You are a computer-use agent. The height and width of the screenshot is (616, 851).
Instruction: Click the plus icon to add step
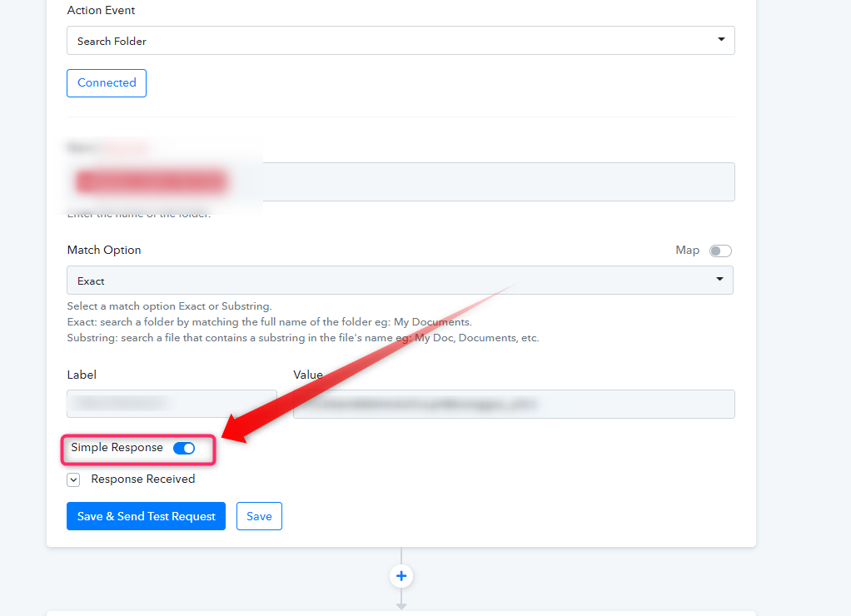click(x=401, y=576)
